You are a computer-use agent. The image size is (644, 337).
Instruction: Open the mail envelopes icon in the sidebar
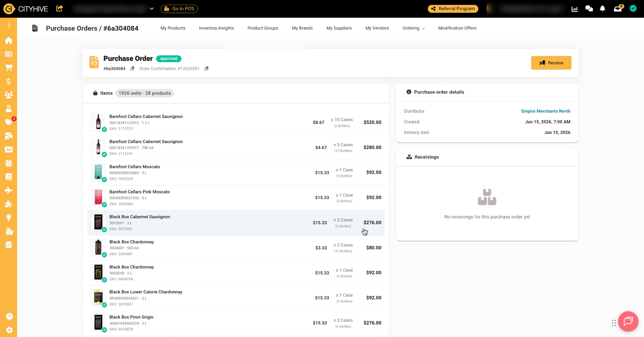[9, 136]
